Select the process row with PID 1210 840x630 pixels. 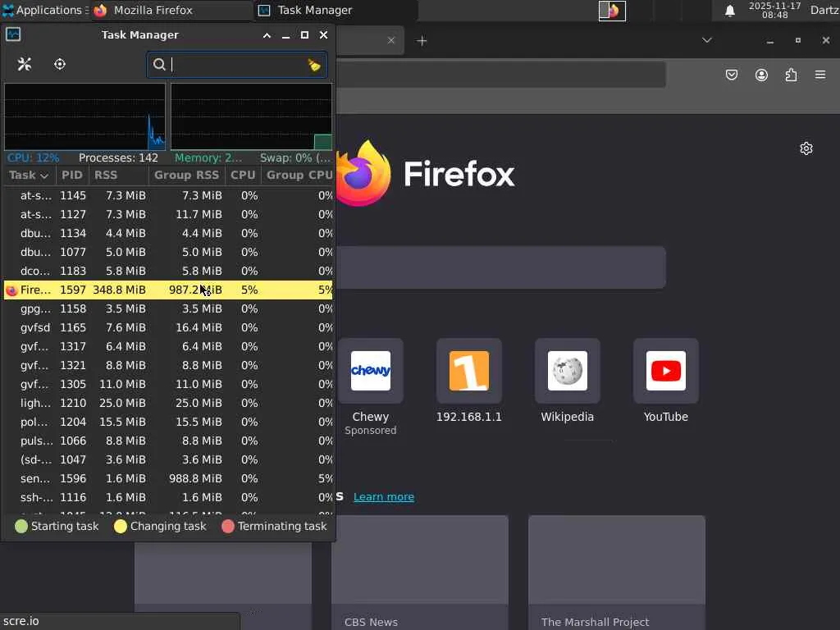point(168,403)
